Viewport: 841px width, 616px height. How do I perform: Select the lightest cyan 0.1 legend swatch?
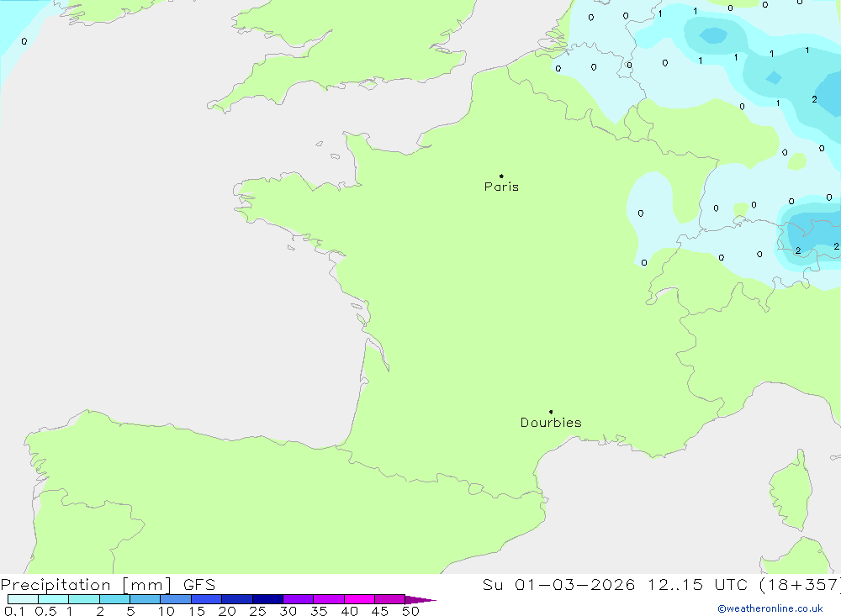23,599
